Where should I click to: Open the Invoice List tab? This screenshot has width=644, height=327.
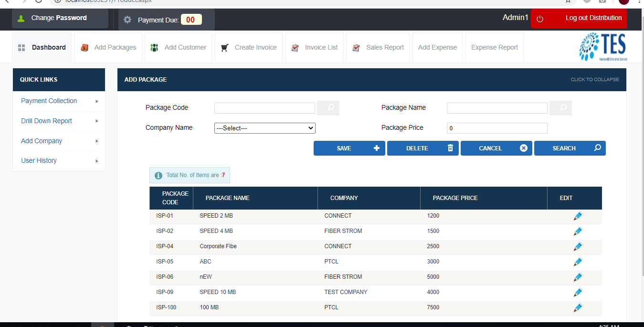pos(315,48)
